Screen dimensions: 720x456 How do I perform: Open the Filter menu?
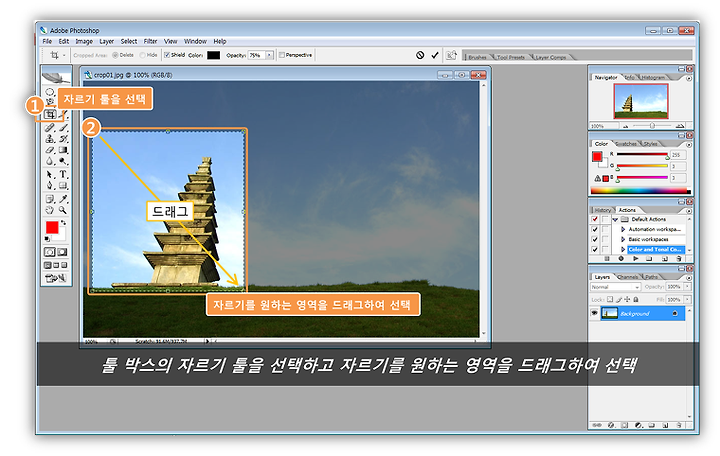tap(150, 41)
